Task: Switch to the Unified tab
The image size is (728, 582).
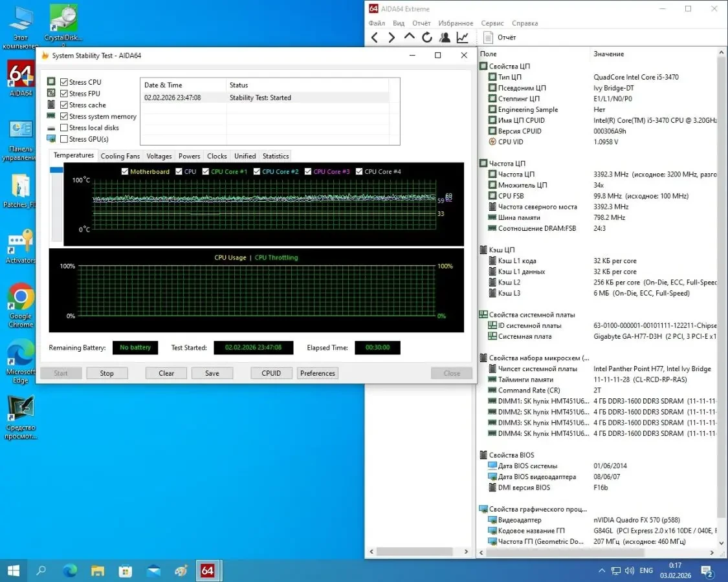Action: [245, 156]
